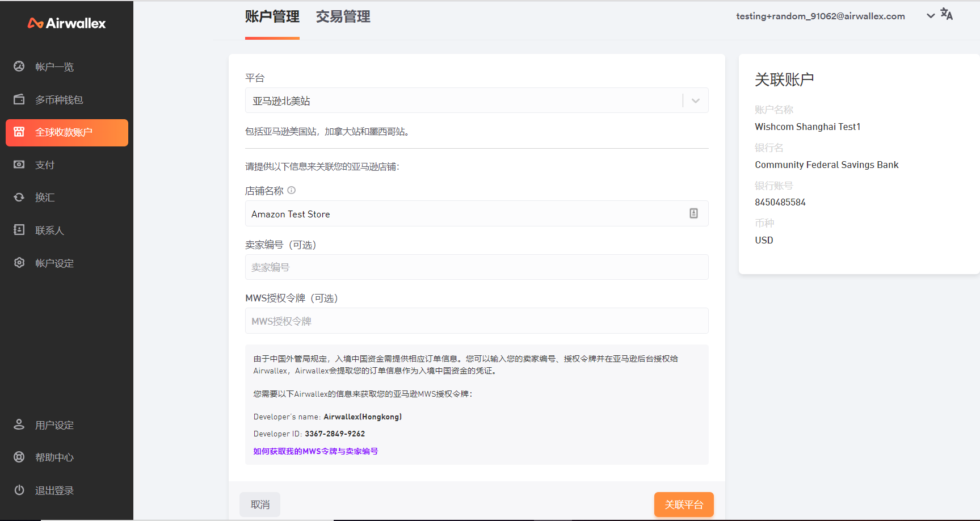Image resolution: width=980 pixels, height=521 pixels.
Task: Click the 关联平台 submit button
Action: pyautogui.click(x=684, y=505)
